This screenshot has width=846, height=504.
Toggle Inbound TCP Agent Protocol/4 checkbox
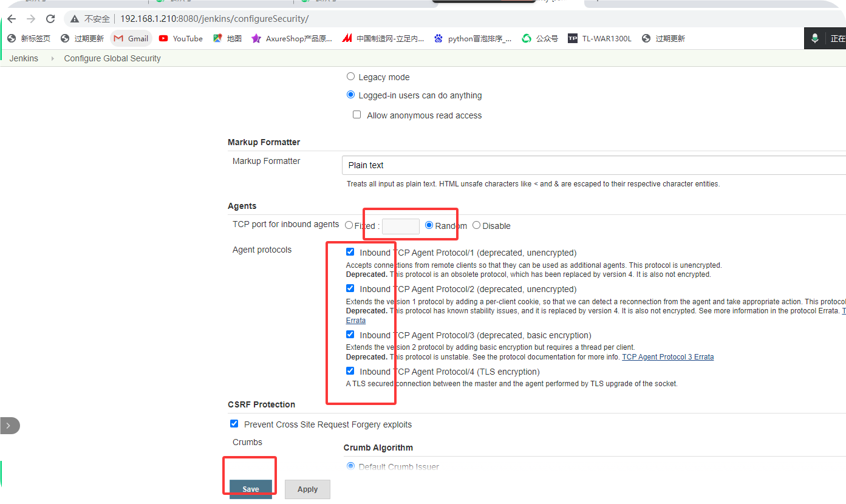pos(350,371)
